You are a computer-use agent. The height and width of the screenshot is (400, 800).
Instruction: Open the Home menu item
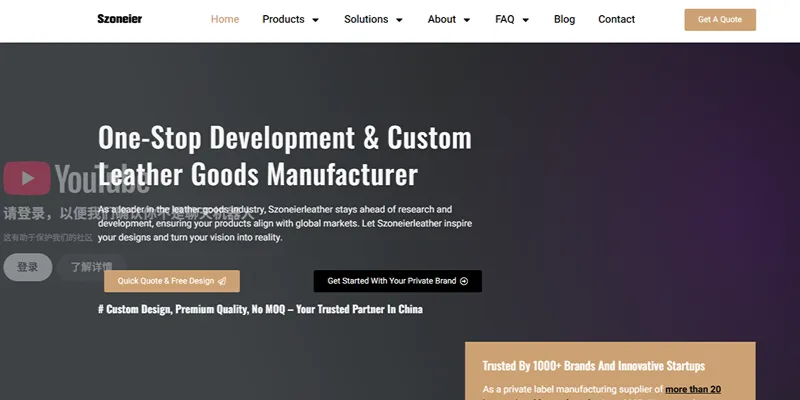click(x=225, y=19)
